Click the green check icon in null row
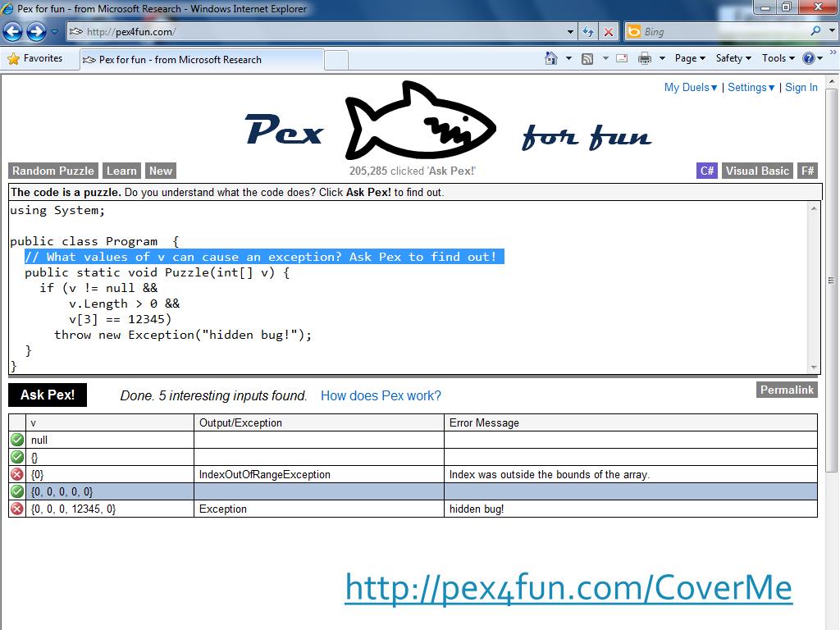This screenshot has width=840, height=630. (17, 440)
